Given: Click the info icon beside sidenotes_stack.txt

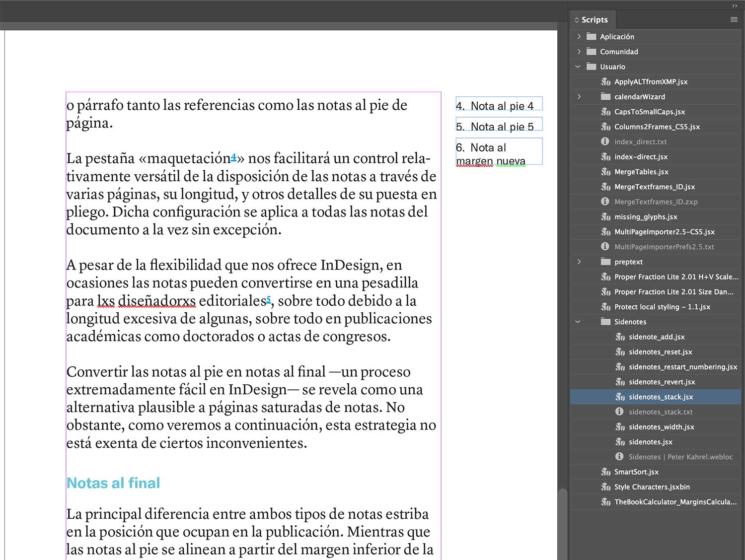Looking at the screenshot, I should pyautogui.click(x=619, y=412).
